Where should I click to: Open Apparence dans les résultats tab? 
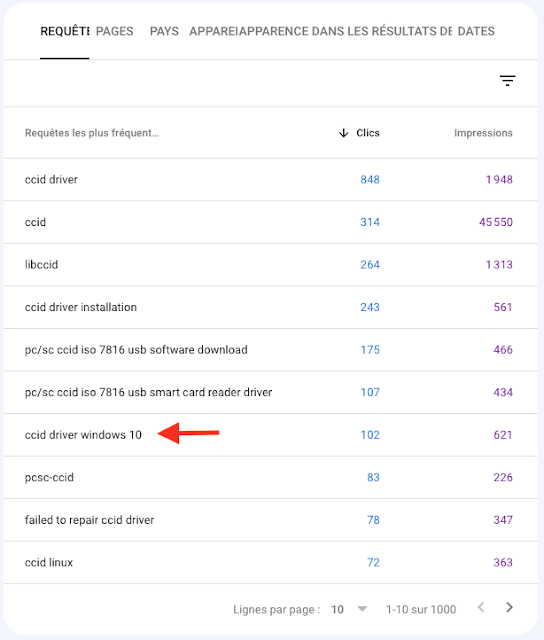point(346,31)
